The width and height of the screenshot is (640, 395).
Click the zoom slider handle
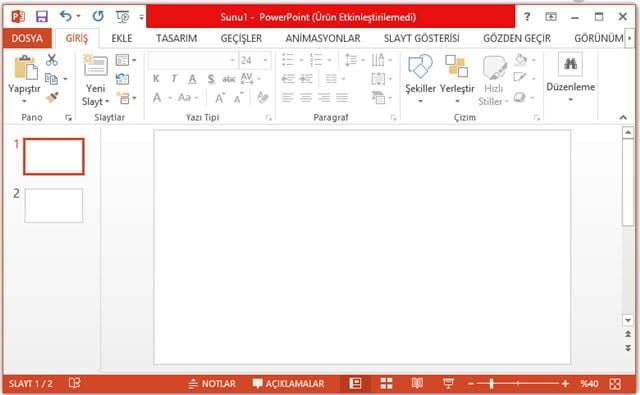(x=491, y=383)
